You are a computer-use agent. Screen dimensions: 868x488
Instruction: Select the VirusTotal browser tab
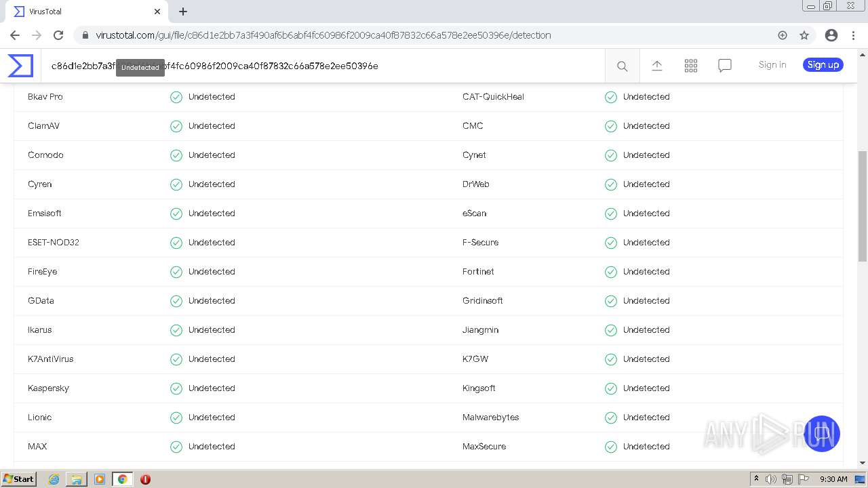pos(85,12)
